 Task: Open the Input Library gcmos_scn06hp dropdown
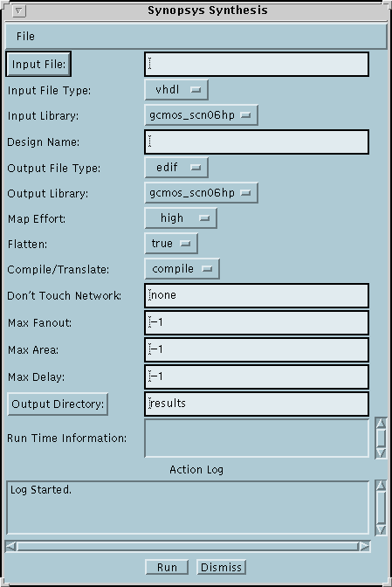pos(201,115)
